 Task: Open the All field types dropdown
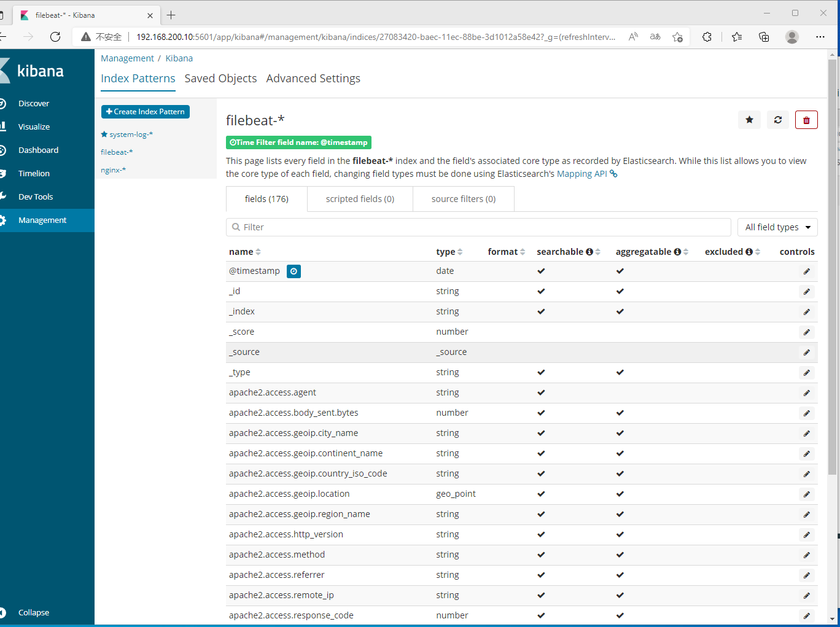coord(777,227)
